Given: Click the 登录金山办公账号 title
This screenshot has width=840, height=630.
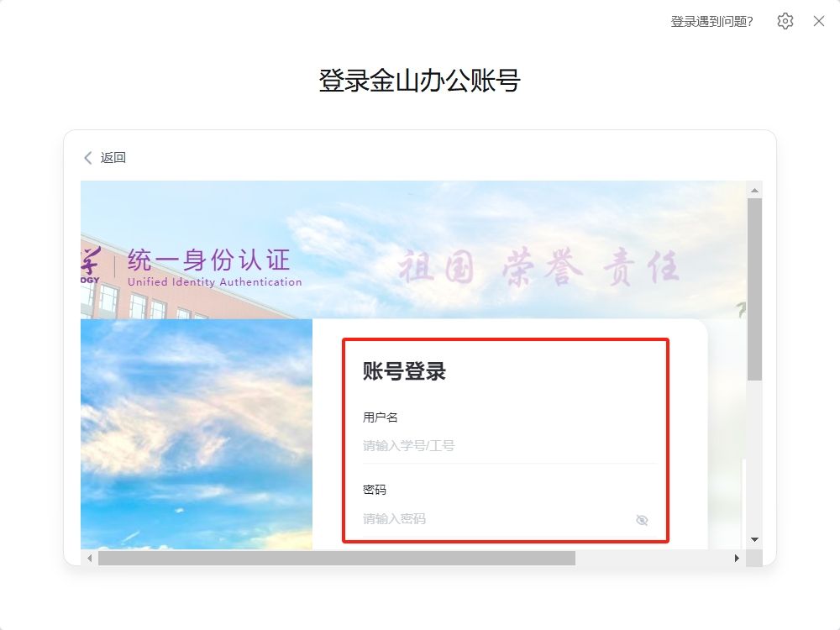Looking at the screenshot, I should coord(419,81).
